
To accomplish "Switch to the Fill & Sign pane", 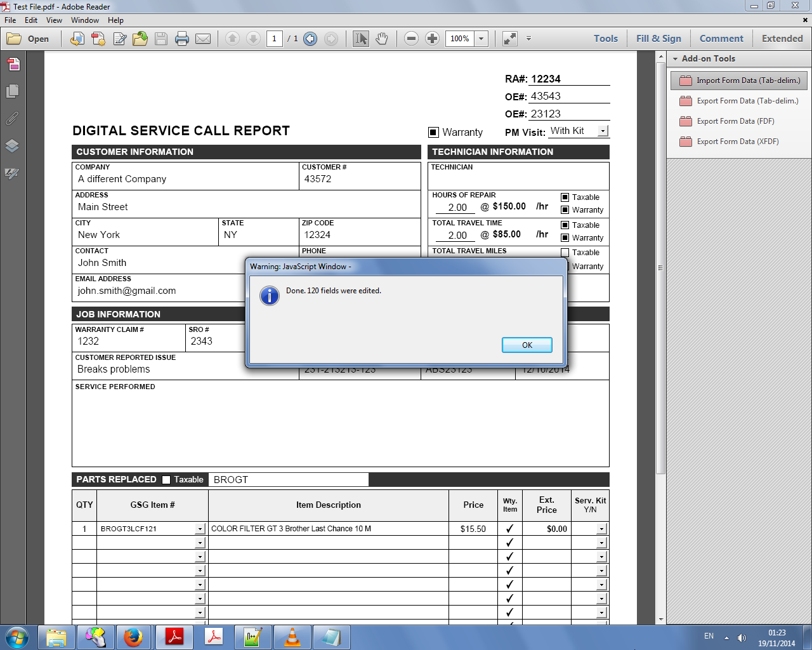I will pyautogui.click(x=658, y=39).
